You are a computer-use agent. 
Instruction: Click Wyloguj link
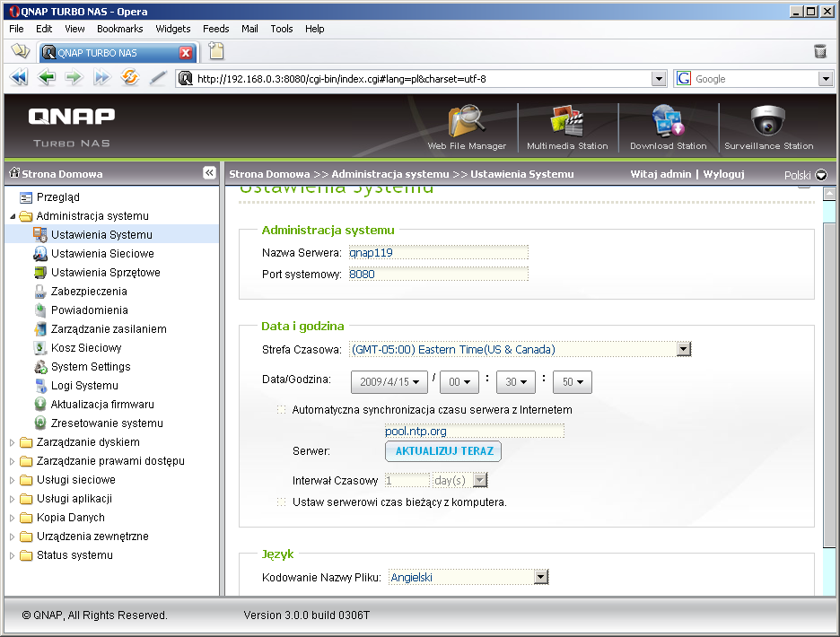723,174
